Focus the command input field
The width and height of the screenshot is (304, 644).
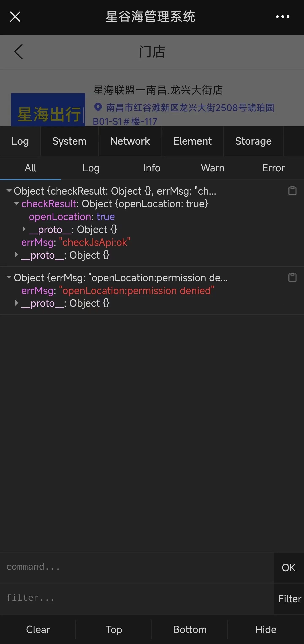(137, 567)
